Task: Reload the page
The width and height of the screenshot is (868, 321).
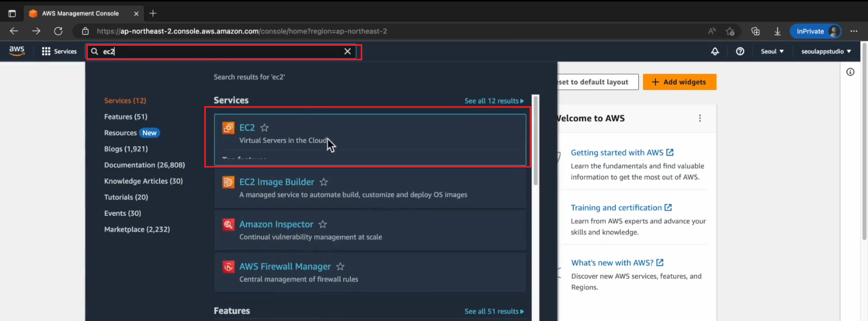Action: pos(58,31)
